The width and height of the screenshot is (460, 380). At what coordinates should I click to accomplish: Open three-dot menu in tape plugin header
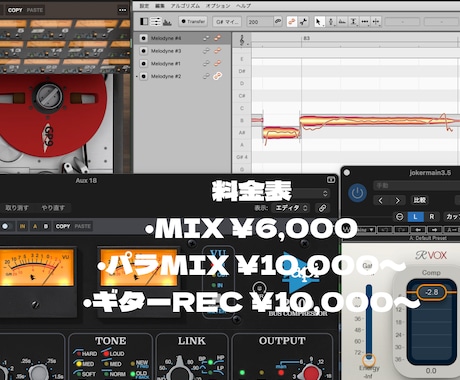click(123, 10)
